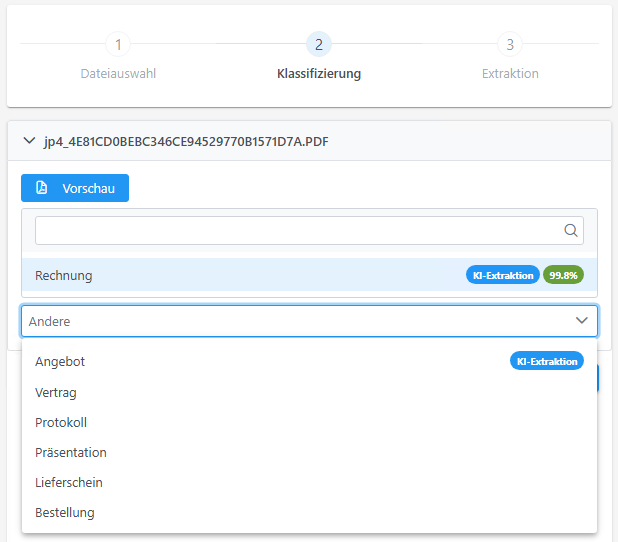The width and height of the screenshot is (618, 542).
Task: Open the Andere dropdown arrow
Action: pyautogui.click(x=582, y=320)
